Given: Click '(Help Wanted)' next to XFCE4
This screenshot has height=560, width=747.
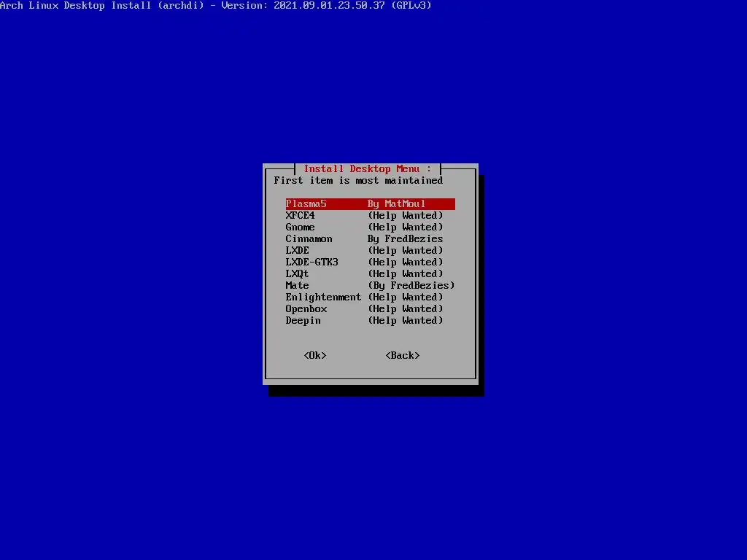Looking at the screenshot, I should (x=406, y=216).
